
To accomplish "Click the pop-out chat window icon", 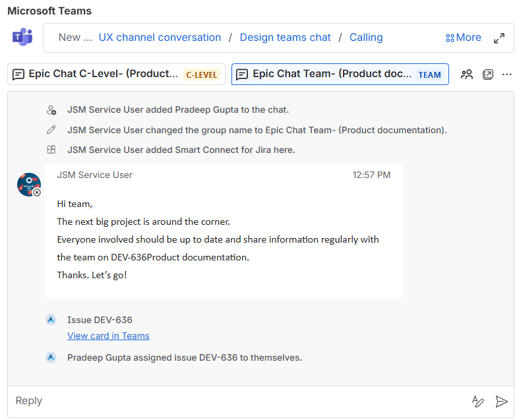I will (488, 75).
